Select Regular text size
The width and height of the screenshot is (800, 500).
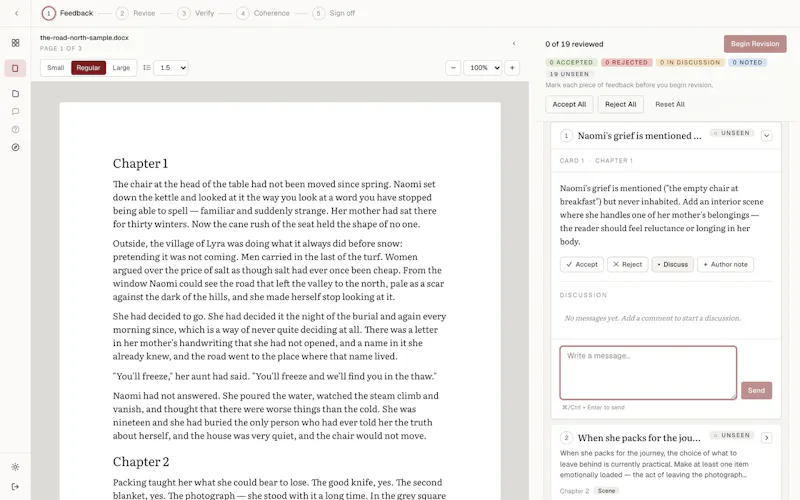88,67
